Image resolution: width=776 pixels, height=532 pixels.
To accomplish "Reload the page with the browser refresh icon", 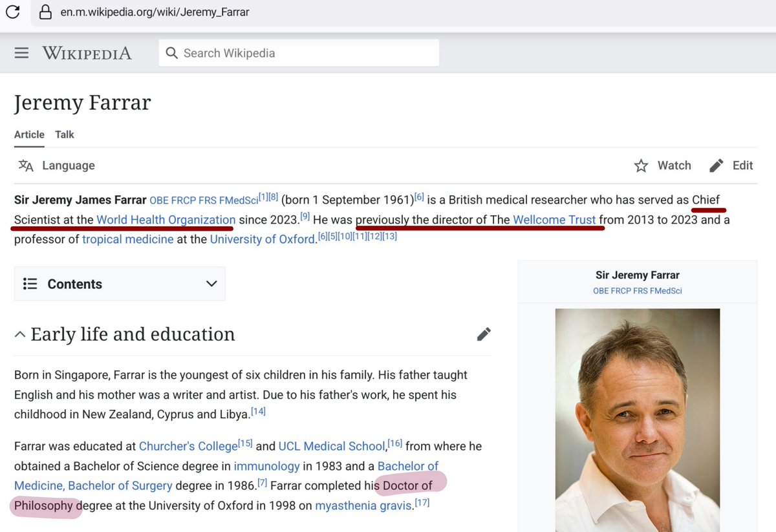I will tap(12, 12).
